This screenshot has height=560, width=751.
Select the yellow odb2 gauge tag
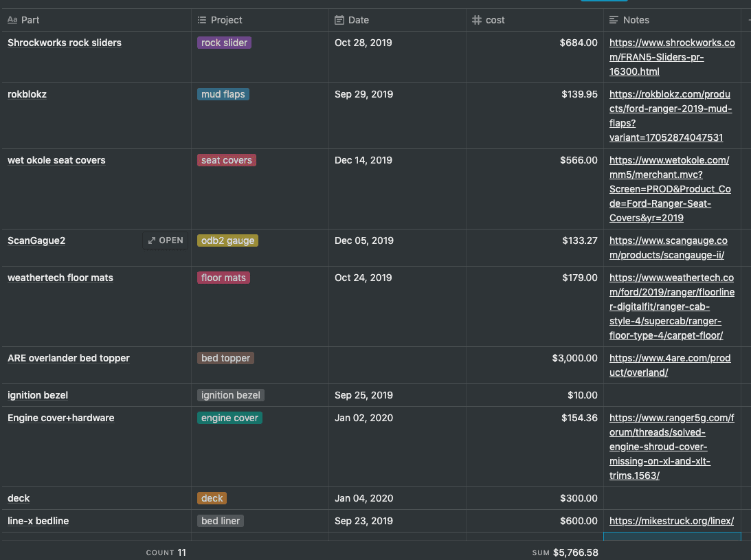point(227,240)
